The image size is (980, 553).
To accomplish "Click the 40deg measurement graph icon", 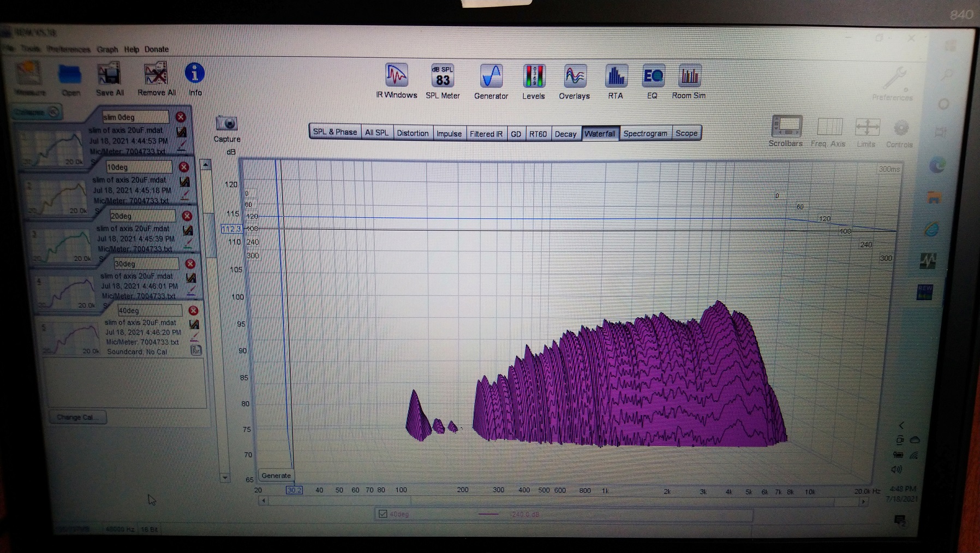I will click(x=194, y=324).
